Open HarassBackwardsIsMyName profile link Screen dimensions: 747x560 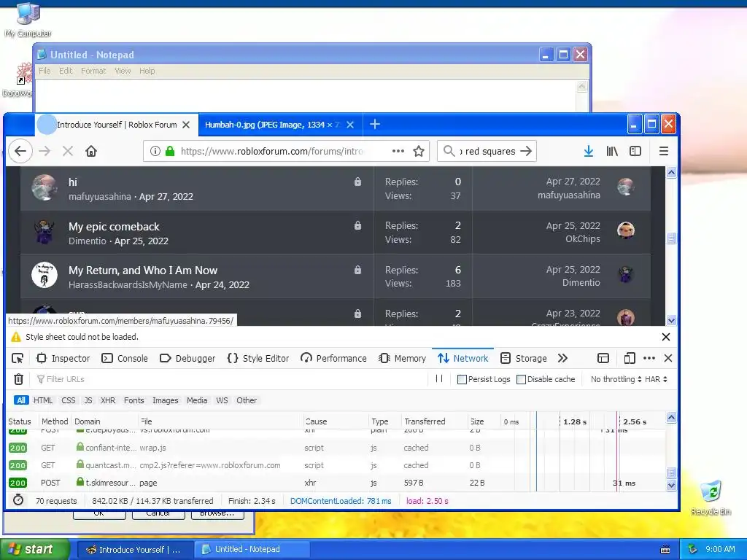[x=128, y=285]
